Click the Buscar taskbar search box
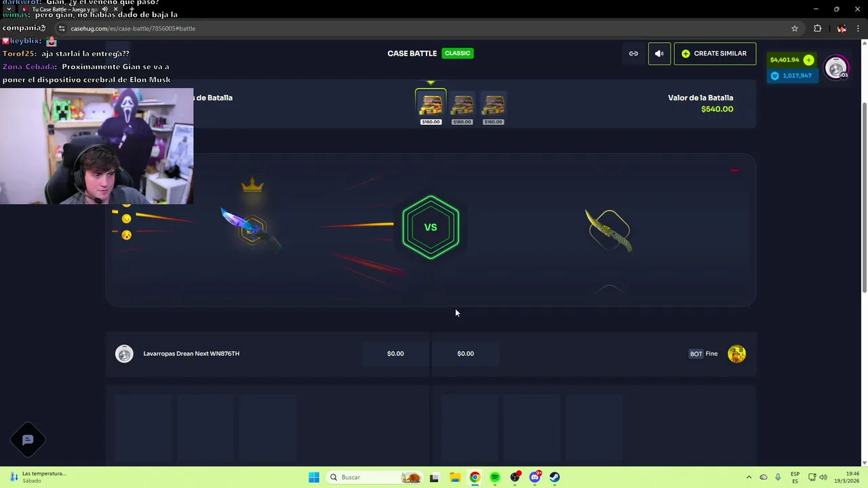This screenshot has width=868, height=488. tap(374, 477)
